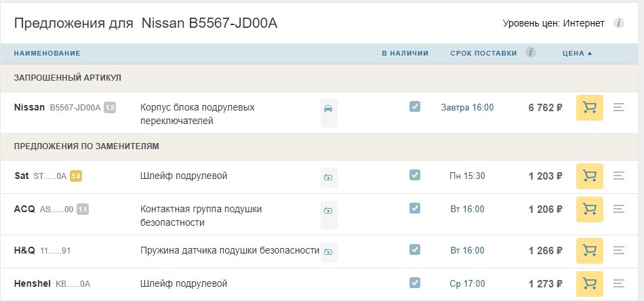Open Nissan brand link
Image resolution: width=644 pixels, height=301 pixels.
29,108
